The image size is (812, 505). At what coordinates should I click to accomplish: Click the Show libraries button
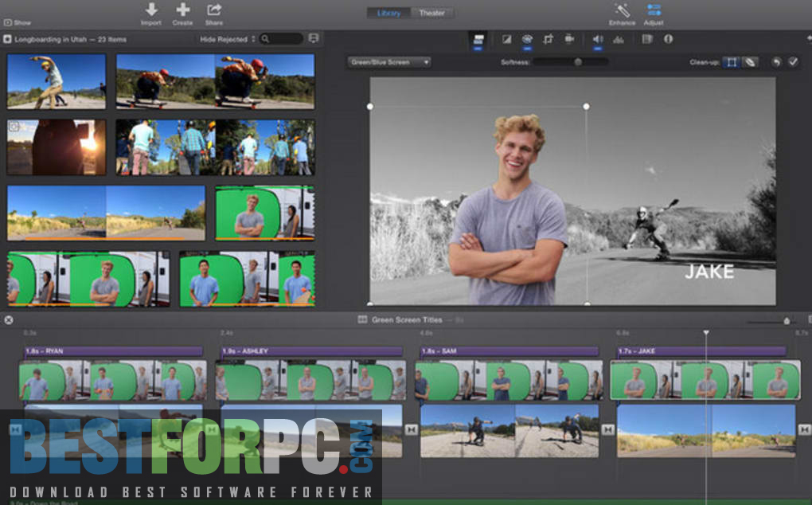pos(18,23)
